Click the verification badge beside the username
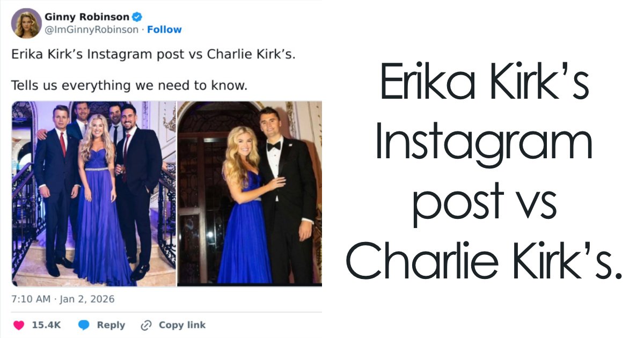This screenshot has width=644, height=338. click(x=138, y=17)
